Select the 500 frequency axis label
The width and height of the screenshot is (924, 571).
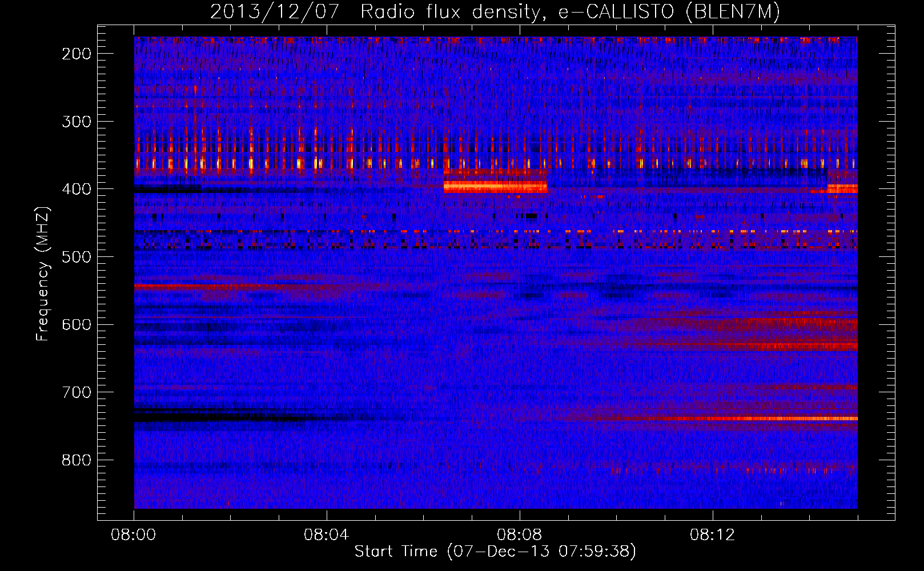pyautogui.click(x=76, y=257)
